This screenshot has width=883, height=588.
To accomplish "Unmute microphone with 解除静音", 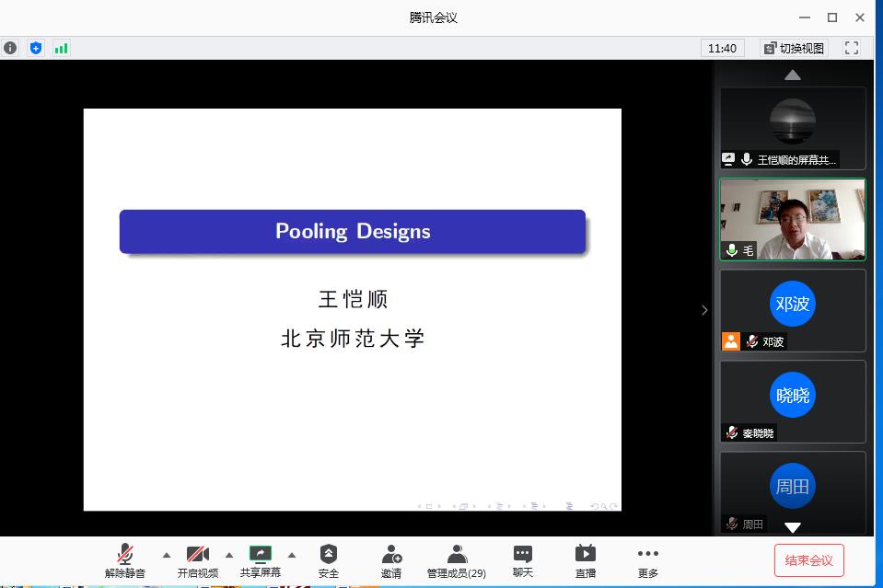I will click(x=125, y=560).
